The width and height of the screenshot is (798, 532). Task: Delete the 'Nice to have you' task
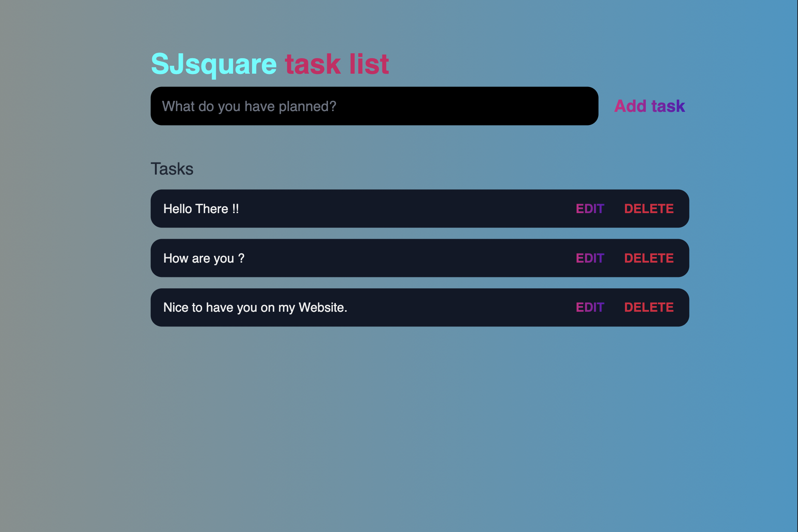click(649, 307)
